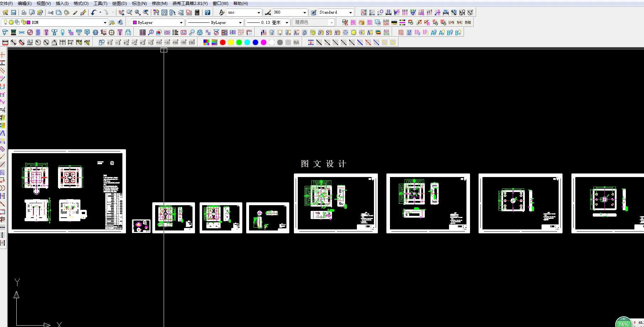Open the Properties palette icon
Viewport: 644px width, 327px height.
[156, 12]
